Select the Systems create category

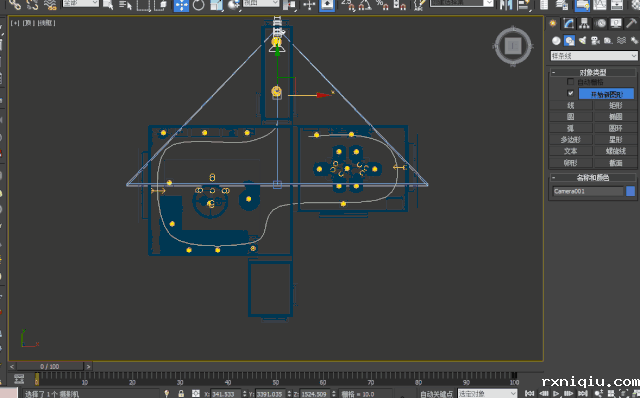[634, 40]
